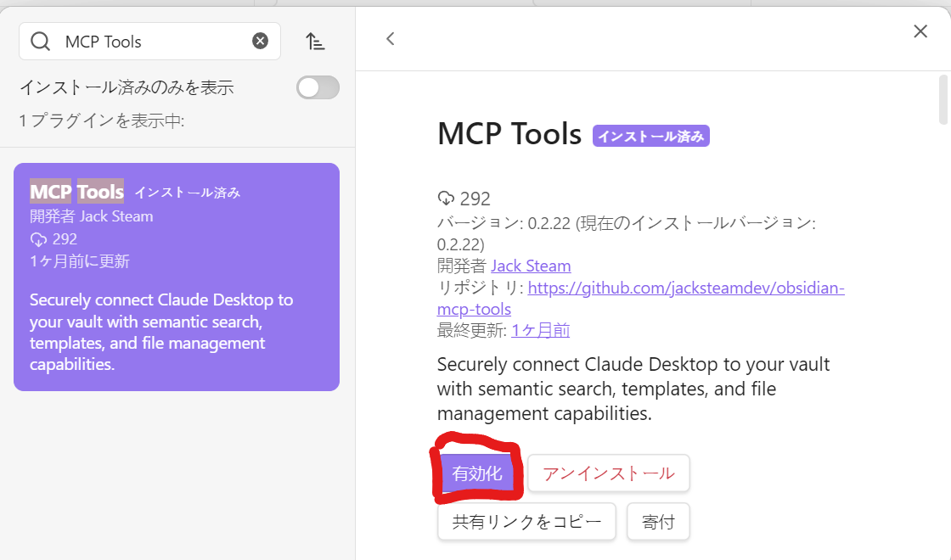The height and width of the screenshot is (560, 951).
Task: Clear the MCP Tools search text
Action: pos(260,41)
